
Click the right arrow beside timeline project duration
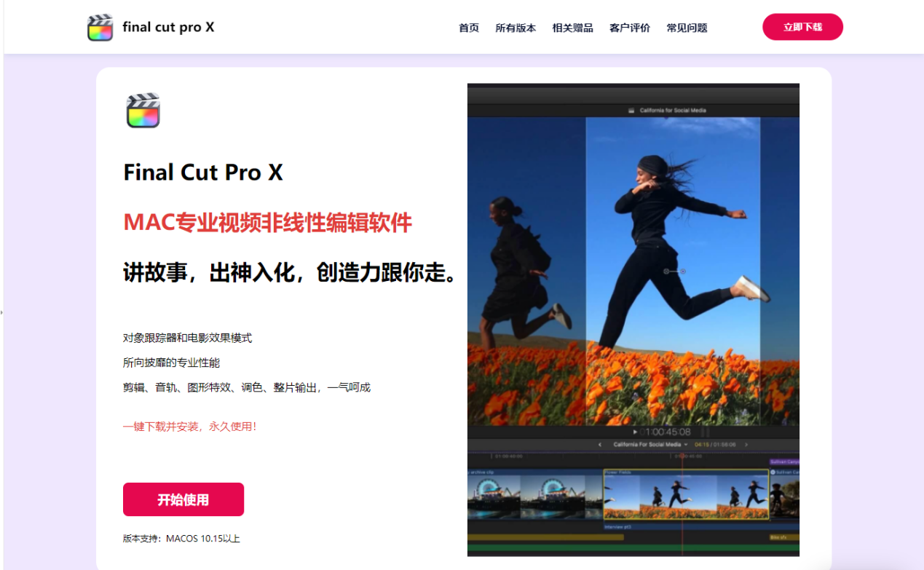pyautogui.click(x=746, y=444)
